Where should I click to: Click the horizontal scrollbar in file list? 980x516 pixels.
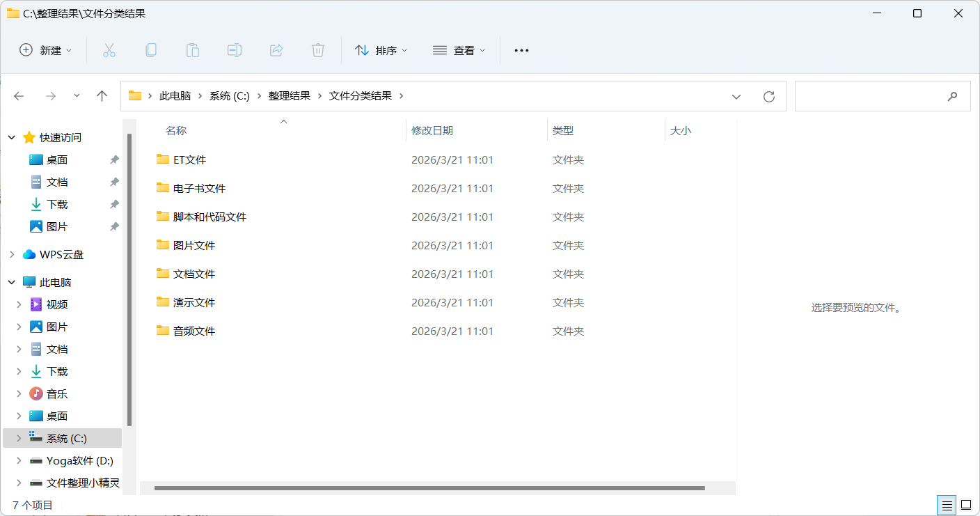pos(429,488)
